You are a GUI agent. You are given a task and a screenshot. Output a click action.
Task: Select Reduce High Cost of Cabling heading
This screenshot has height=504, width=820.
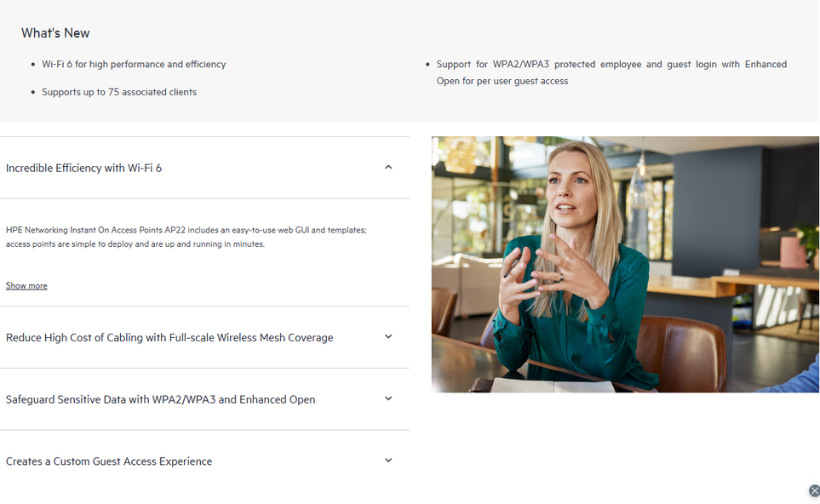click(x=169, y=338)
